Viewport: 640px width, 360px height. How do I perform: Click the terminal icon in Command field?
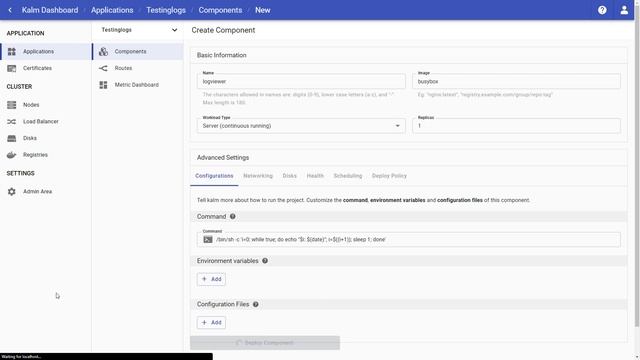(208, 240)
